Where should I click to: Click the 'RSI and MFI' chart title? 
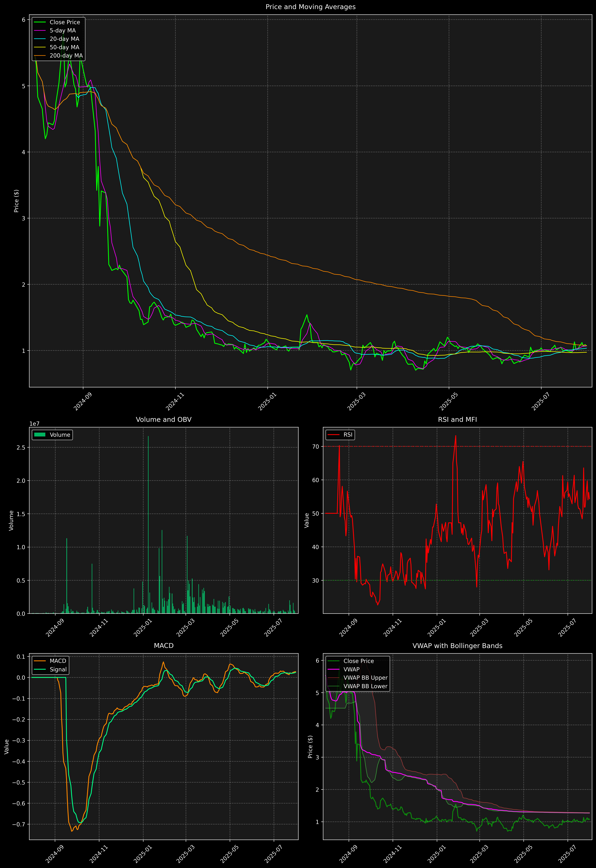coord(457,419)
